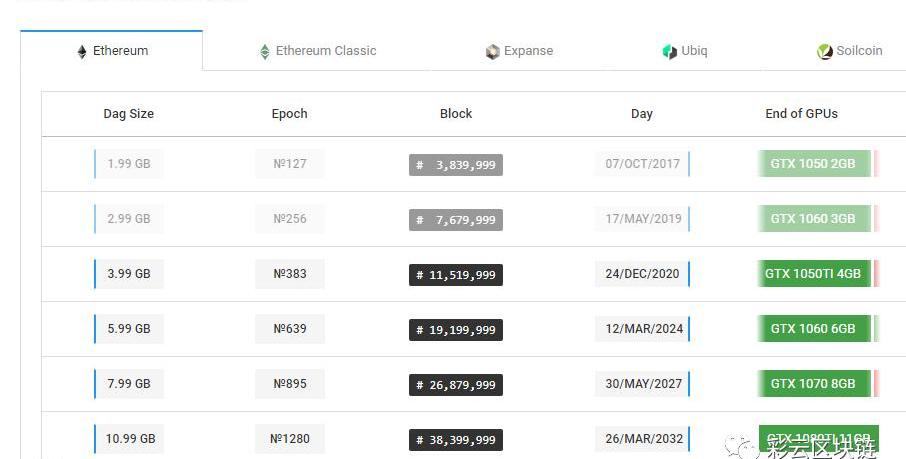The height and width of the screenshot is (459, 906).
Task: Click the Expanse cube logo icon
Action: 492,51
